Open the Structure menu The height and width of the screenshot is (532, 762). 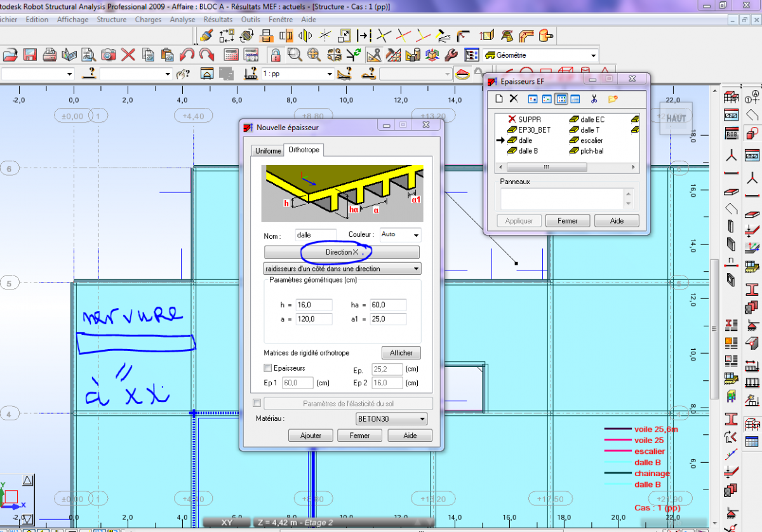[x=112, y=20]
